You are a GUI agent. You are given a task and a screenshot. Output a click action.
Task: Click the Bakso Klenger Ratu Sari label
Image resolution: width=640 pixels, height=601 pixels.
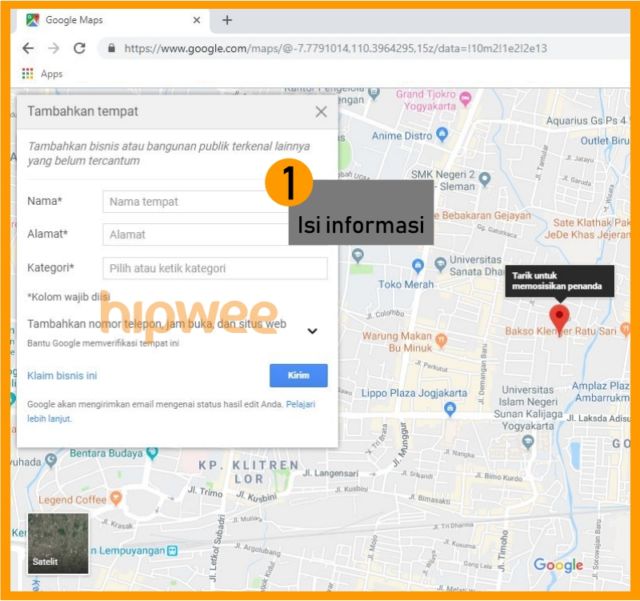click(x=561, y=331)
